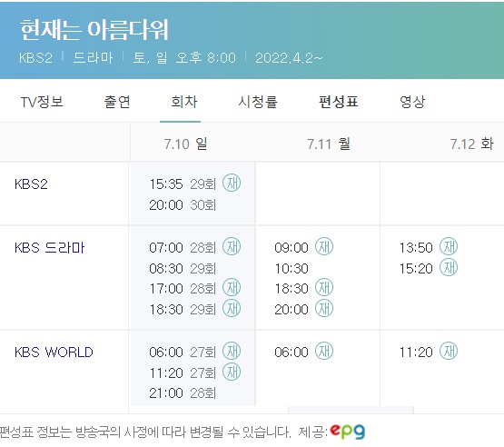This screenshot has width=504, height=447.
Task: Click the 토, 일 오후 8:00 airtime text
Action: [184, 58]
